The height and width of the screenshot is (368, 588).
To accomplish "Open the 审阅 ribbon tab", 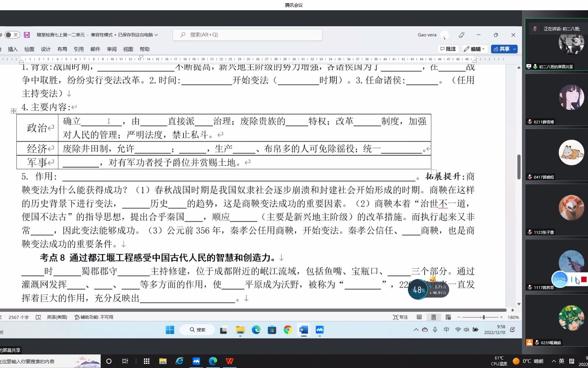I will click(112, 49).
